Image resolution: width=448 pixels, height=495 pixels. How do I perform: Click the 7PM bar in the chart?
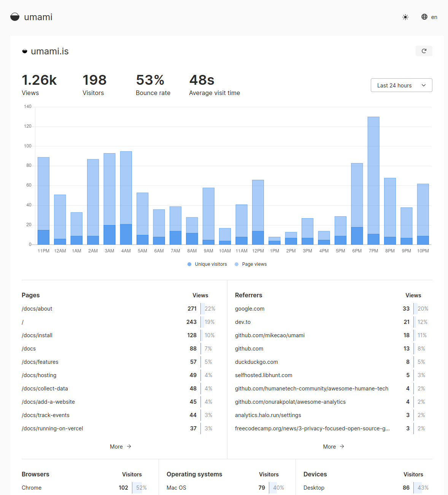pos(373,181)
